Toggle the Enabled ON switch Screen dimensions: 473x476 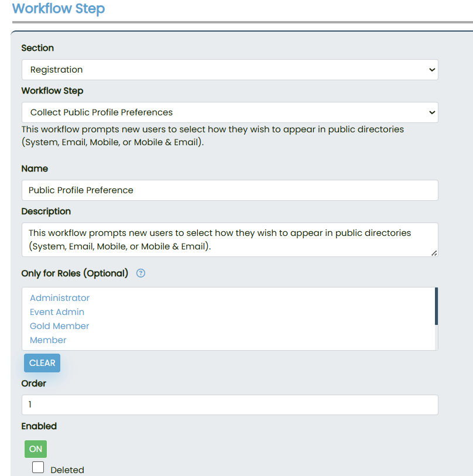pos(36,449)
